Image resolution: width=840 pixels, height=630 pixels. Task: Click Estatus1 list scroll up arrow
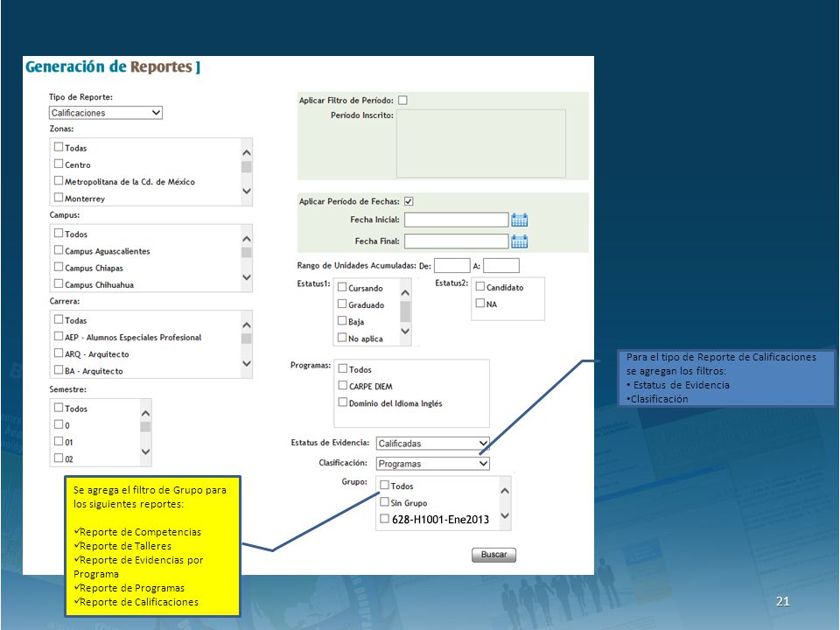tap(405, 293)
